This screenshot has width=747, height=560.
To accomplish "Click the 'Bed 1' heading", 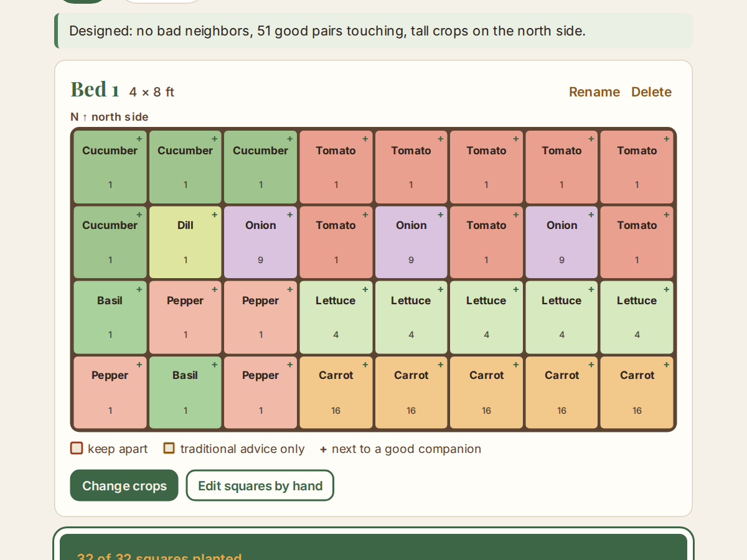I will point(95,90).
